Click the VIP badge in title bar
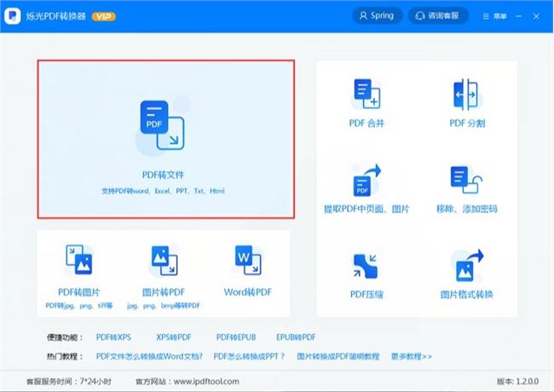 (x=104, y=15)
